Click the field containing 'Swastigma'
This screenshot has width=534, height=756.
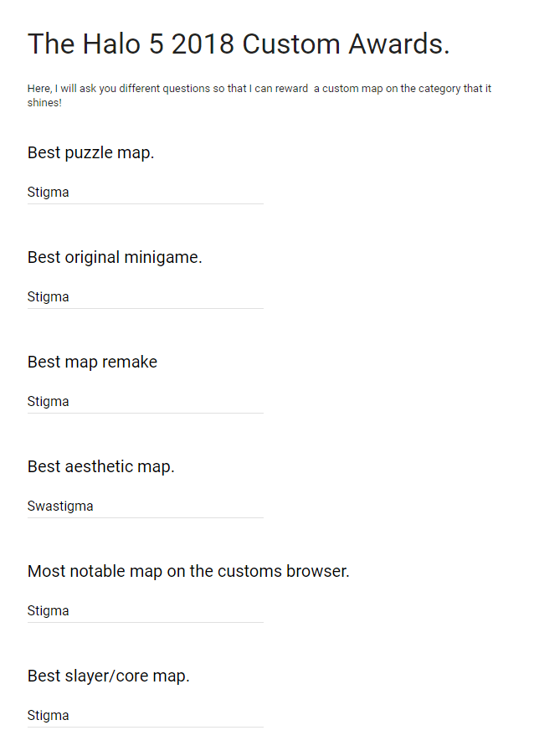pos(145,507)
